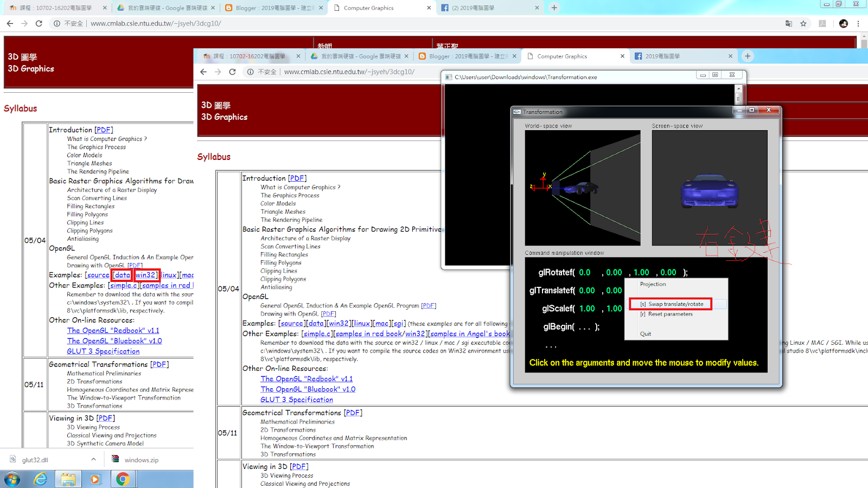868x488 pixels.
Task: Open the [simple.c] link in the front embedded page
Action: (x=317, y=333)
